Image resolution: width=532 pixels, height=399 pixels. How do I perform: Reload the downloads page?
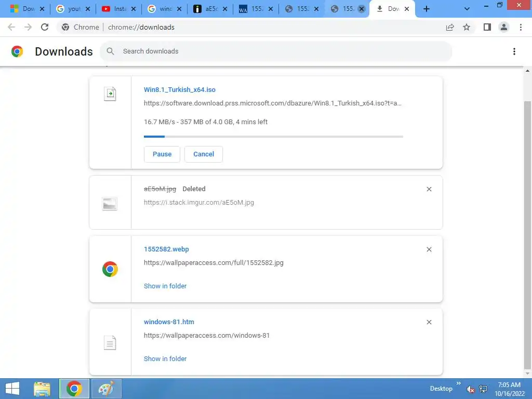pos(45,27)
